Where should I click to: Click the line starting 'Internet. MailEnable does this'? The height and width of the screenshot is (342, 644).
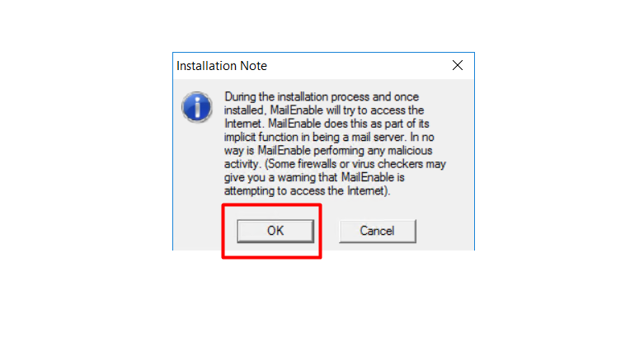(327, 124)
